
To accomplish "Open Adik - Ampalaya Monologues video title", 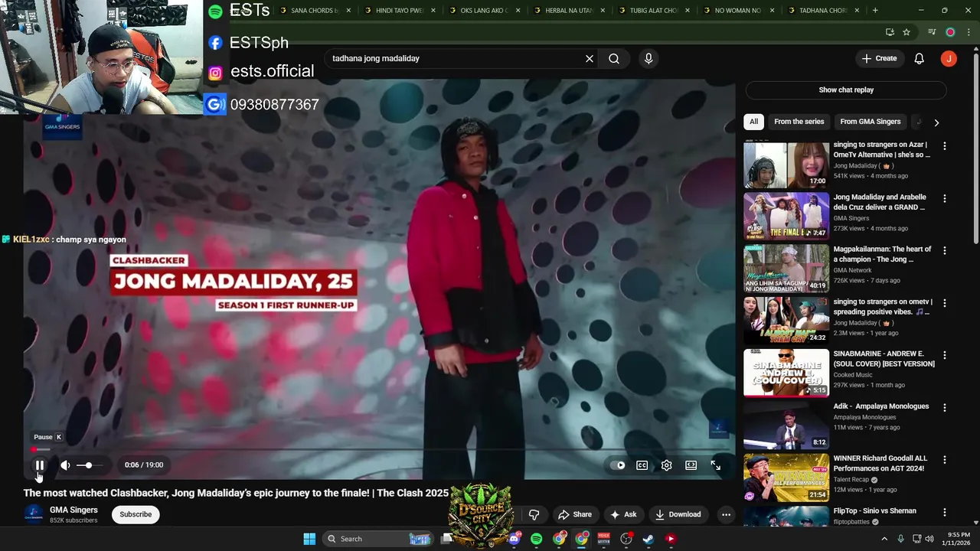I will 881,406.
